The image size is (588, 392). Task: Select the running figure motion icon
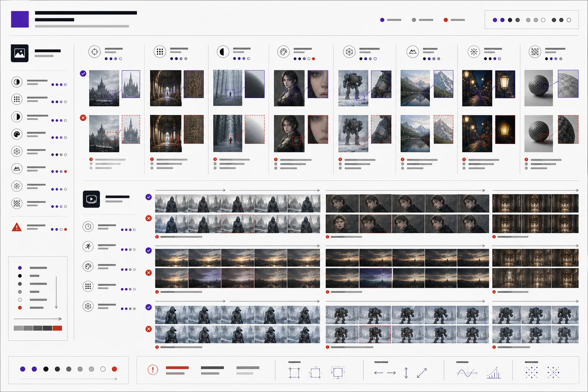(88, 246)
